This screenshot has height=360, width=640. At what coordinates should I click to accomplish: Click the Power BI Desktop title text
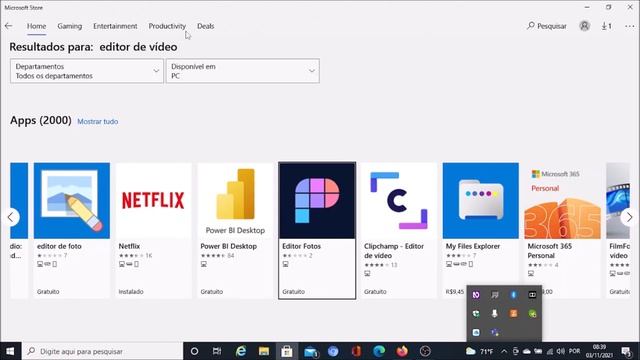coord(229,246)
